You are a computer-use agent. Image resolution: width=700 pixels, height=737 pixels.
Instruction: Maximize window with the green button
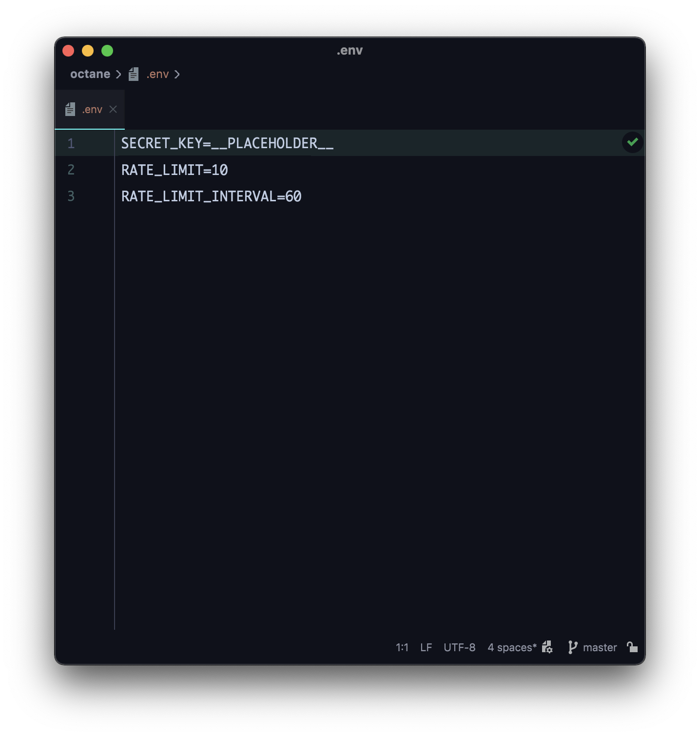107,51
